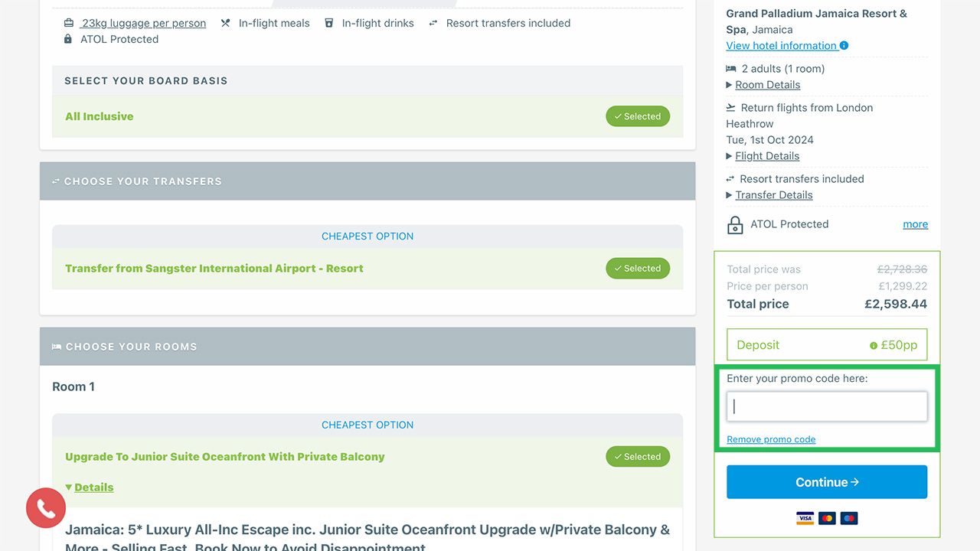Select Transfer from Sangster International Airport - Resort
This screenshot has height=551, width=980.
pos(367,269)
